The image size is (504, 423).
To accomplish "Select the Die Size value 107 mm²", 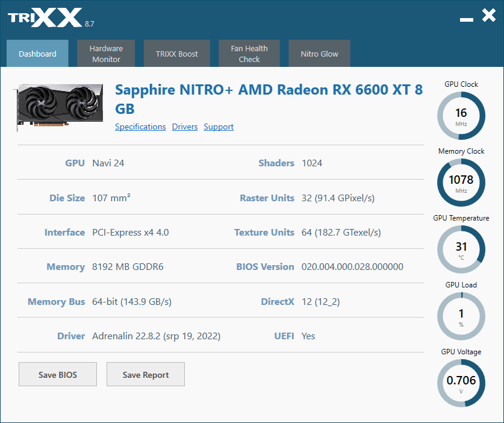I will [111, 198].
